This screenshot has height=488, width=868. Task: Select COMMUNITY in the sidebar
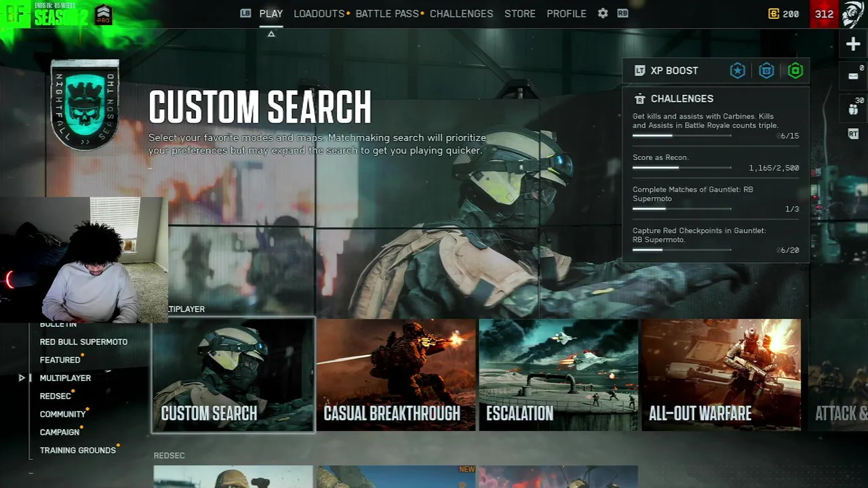[62, 414]
